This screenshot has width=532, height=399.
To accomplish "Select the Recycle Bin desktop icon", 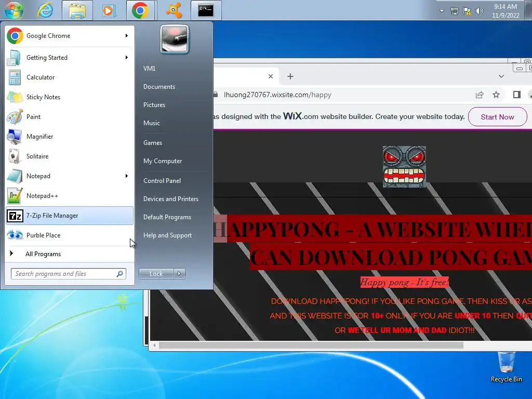I will point(506,367).
